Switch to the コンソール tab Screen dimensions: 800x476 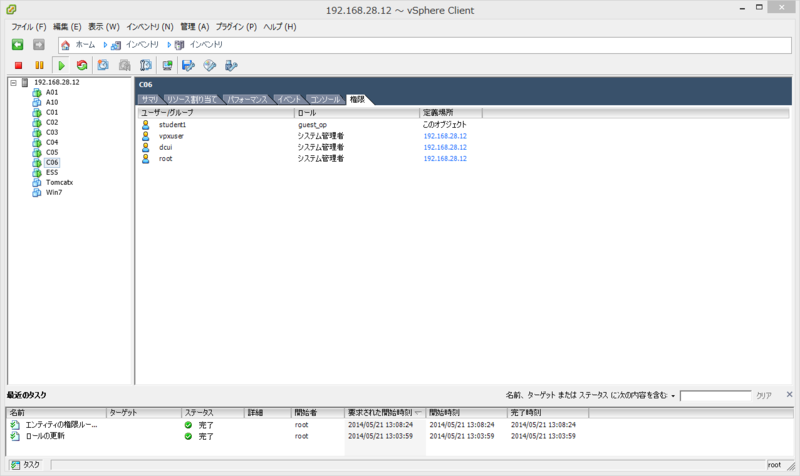(325, 99)
